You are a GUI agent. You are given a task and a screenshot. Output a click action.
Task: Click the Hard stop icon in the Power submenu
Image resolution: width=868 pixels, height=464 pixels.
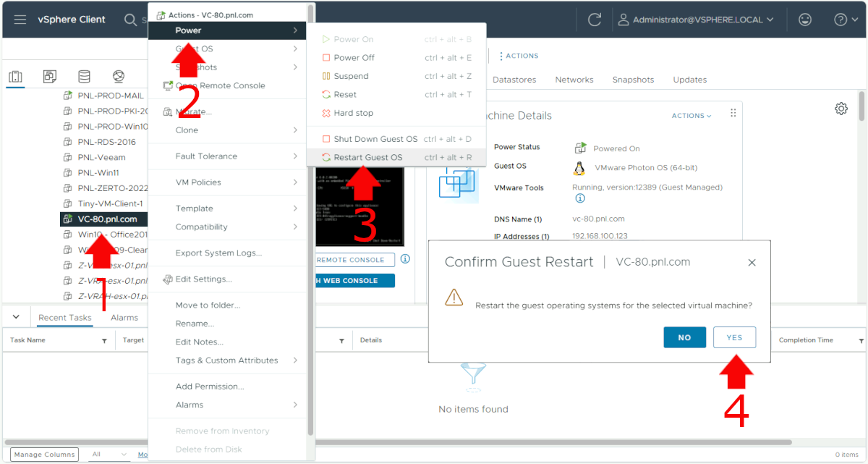pos(326,113)
